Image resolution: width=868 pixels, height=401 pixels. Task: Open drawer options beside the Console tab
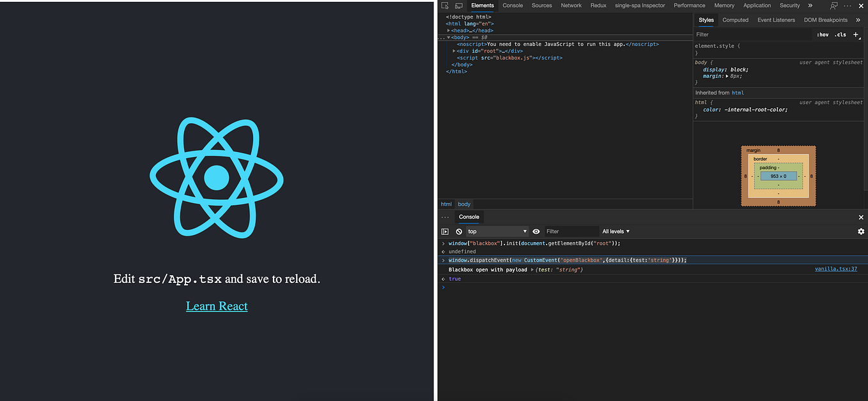445,217
